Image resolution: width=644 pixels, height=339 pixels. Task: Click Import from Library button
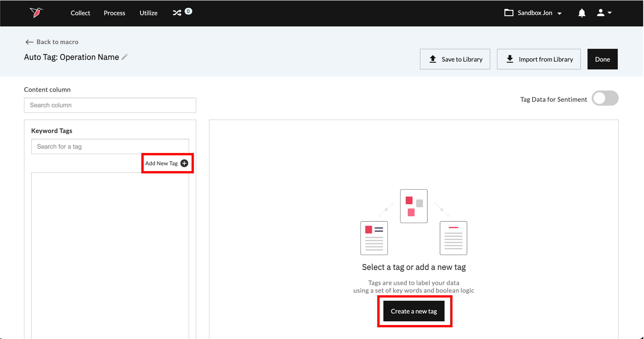pyautogui.click(x=539, y=59)
